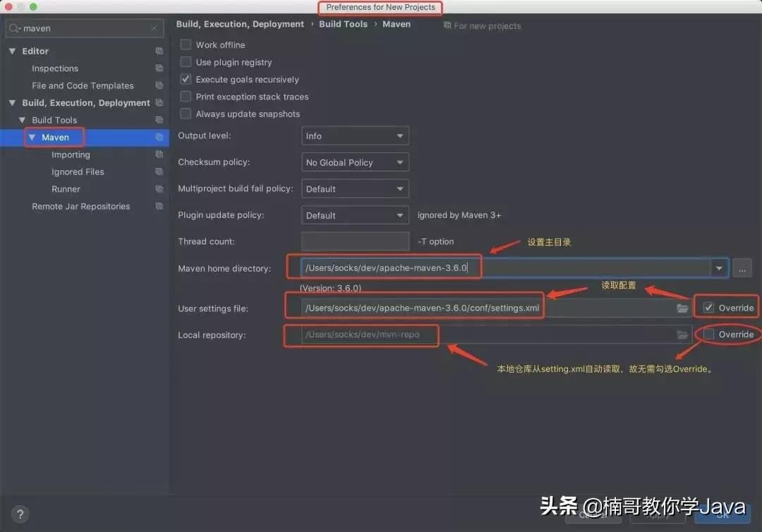Click the folder icon beside User settings file
This screenshot has width=762, height=532.
pos(682,308)
